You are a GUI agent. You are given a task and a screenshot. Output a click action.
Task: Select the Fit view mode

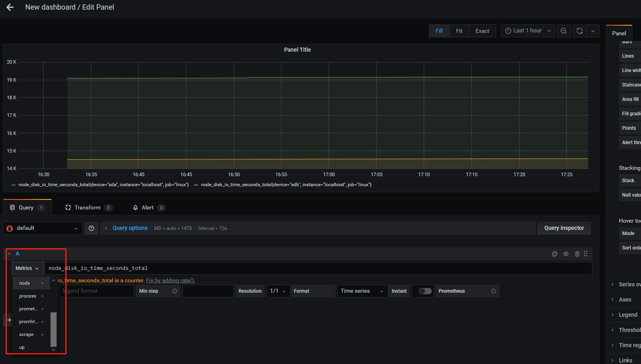[x=459, y=31]
